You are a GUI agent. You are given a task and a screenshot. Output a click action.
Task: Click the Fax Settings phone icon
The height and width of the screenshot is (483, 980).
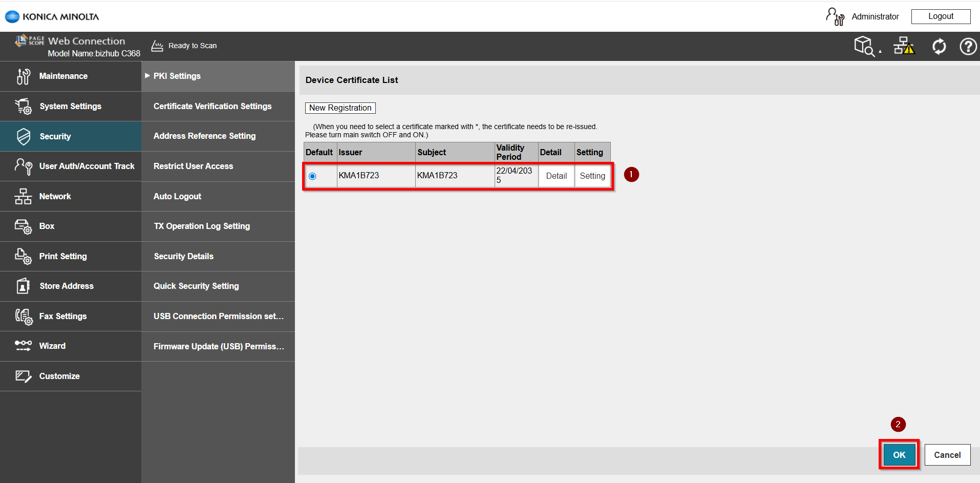coord(23,317)
